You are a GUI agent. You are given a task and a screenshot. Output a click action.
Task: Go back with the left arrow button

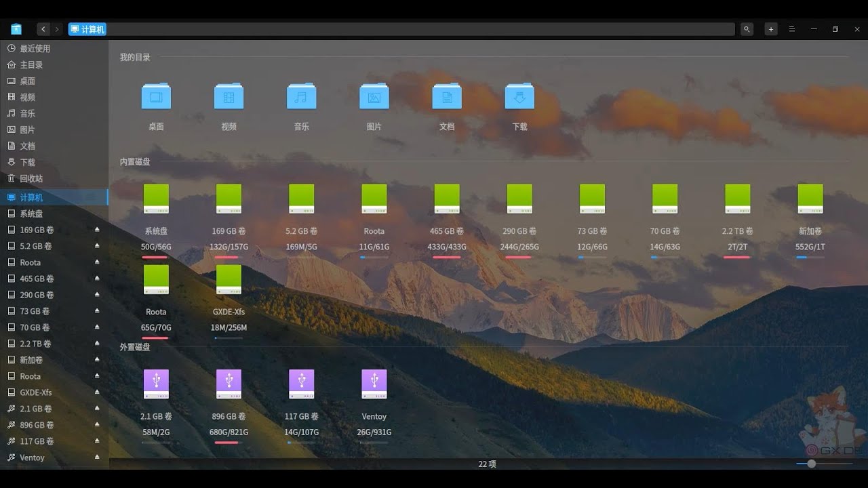tap(43, 29)
